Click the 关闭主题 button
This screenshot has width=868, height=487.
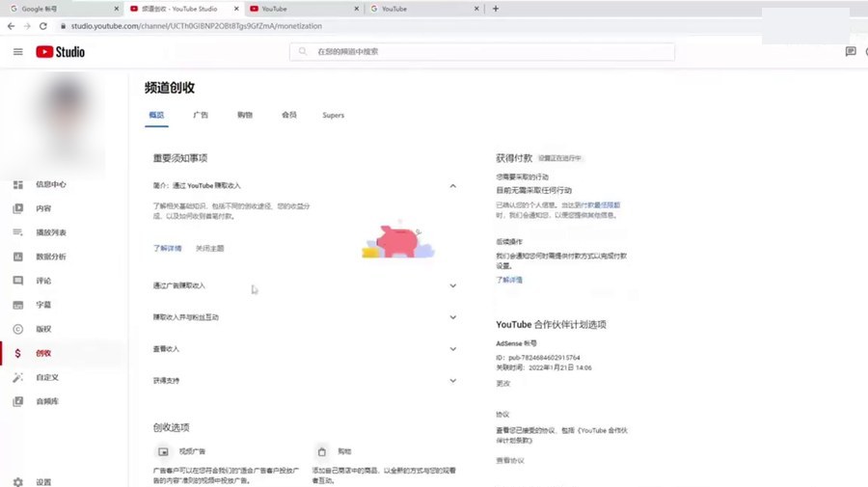tap(210, 248)
